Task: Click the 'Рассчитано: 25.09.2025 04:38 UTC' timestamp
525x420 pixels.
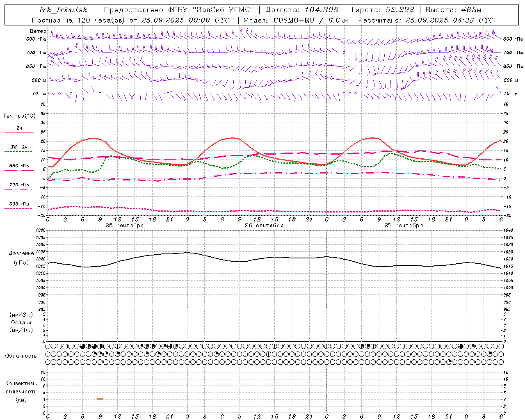Action: tap(426, 20)
